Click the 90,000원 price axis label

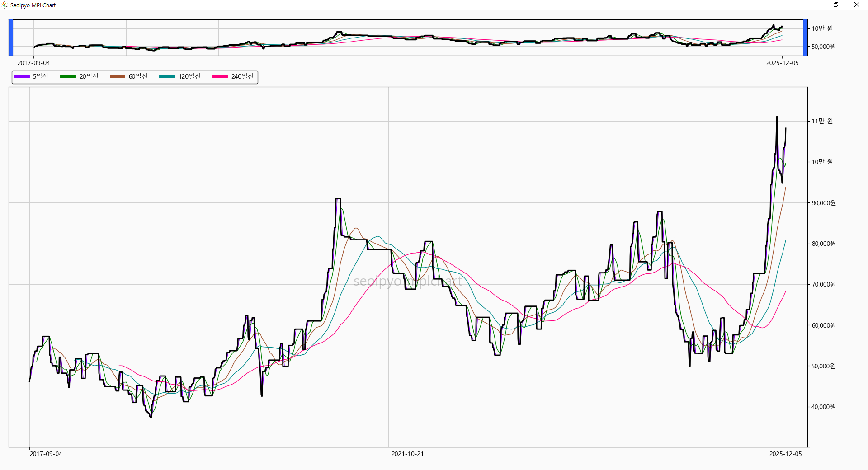click(824, 203)
